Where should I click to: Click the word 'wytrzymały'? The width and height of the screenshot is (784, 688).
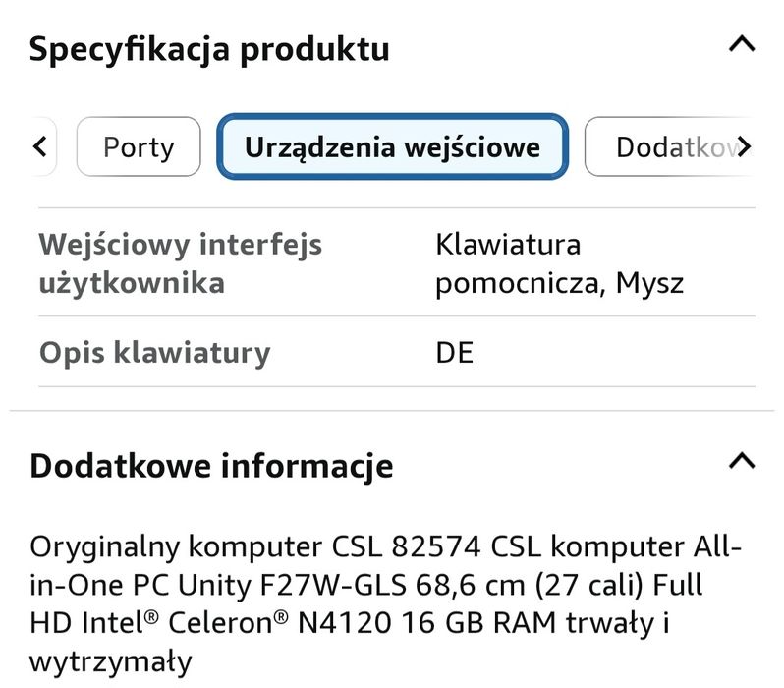pos(110,660)
